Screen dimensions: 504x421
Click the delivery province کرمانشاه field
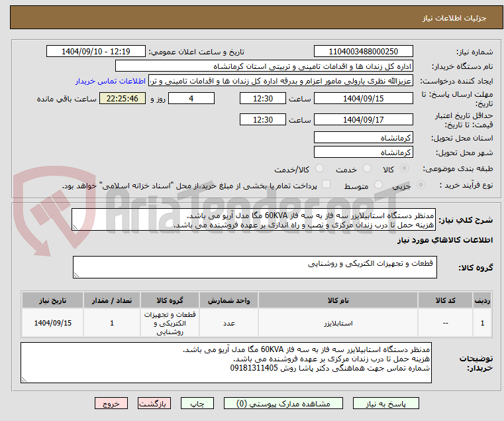pos(363,138)
